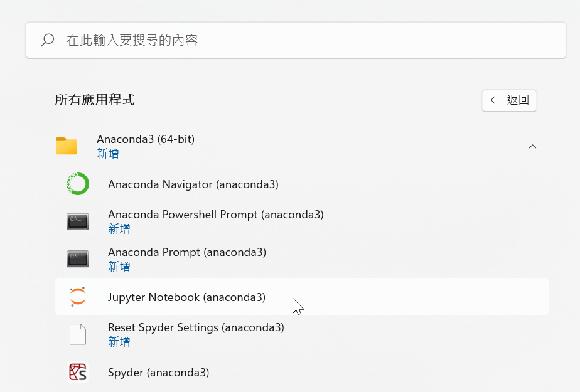The width and height of the screenshot is (580, 392).
Task: Click 新增 label under Anaconda Prompt (anaconda3)
Action: click(x=119, y=267)
